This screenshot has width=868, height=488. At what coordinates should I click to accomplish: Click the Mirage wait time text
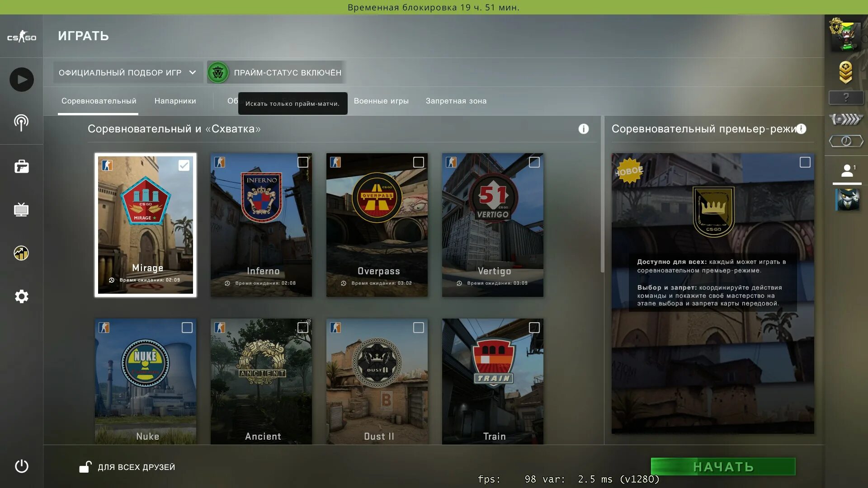coord(150,280)
